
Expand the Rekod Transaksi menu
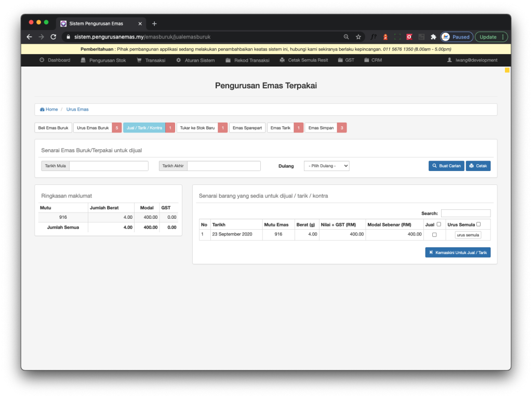[248, 60]
